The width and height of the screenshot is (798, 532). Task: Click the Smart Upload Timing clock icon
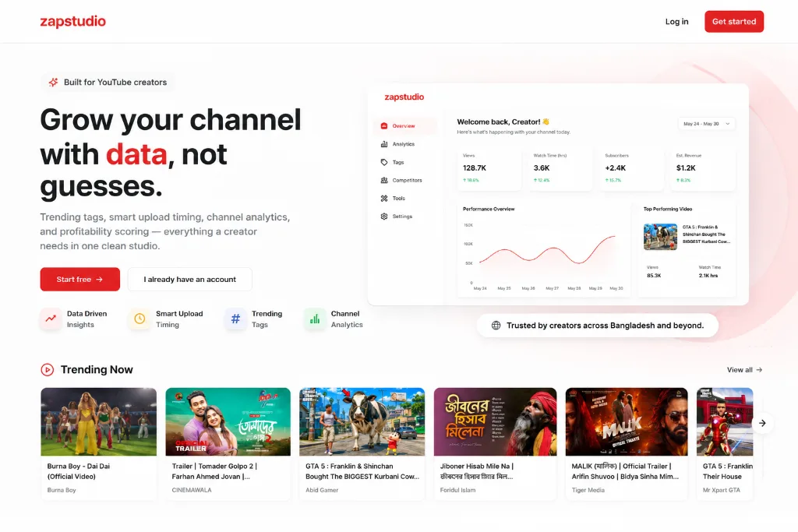click(x=139, y=319)
